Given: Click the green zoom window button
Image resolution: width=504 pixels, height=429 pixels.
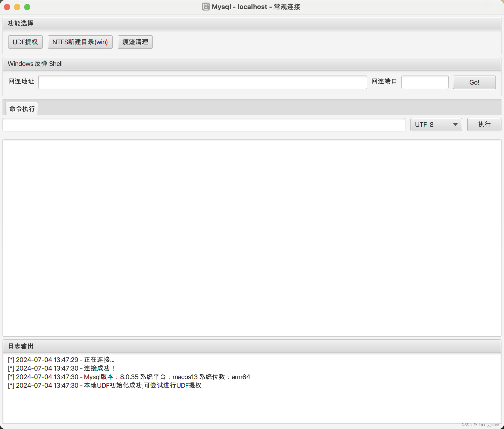Looking at the screenshot, I should click(27, 7).
